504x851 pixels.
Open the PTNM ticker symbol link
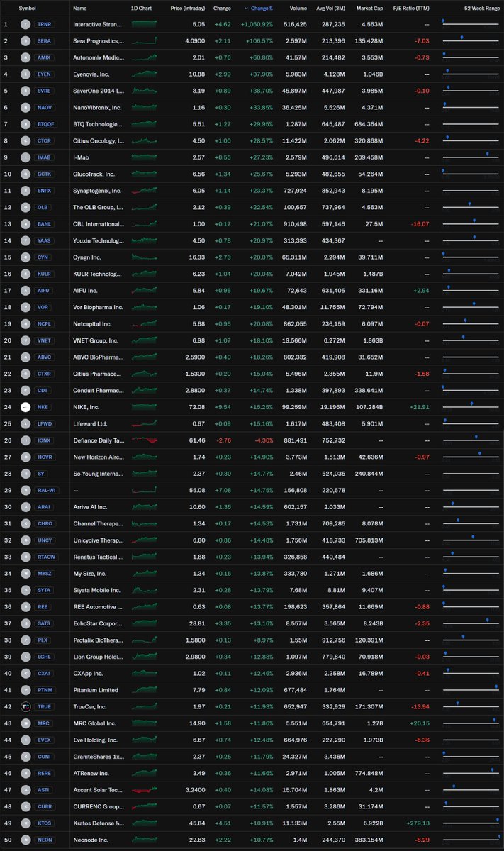[x=44, y=690]
